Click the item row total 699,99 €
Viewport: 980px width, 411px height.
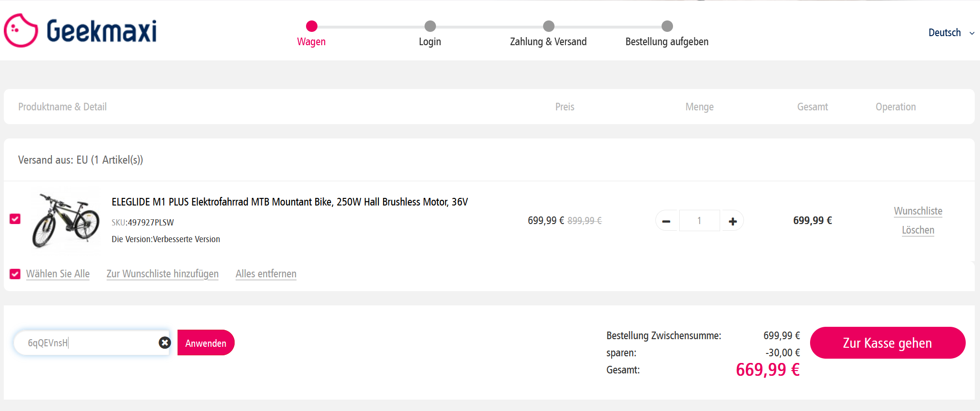tap(812, 220)
